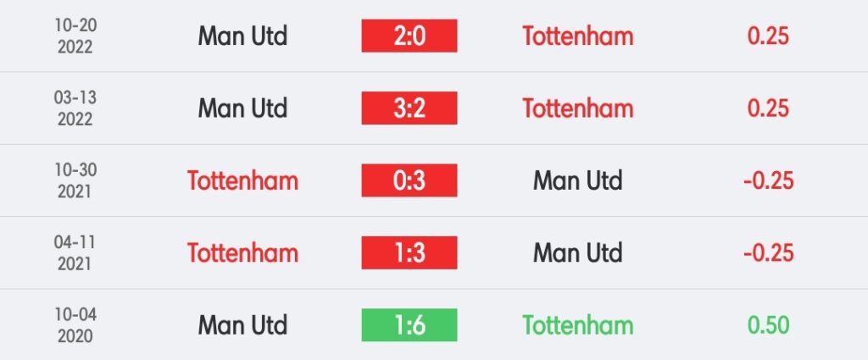Click the green 1:6 score badge
Image resolution: width=868 pixels, height=360 pixels.
click(x=409, y=325)
